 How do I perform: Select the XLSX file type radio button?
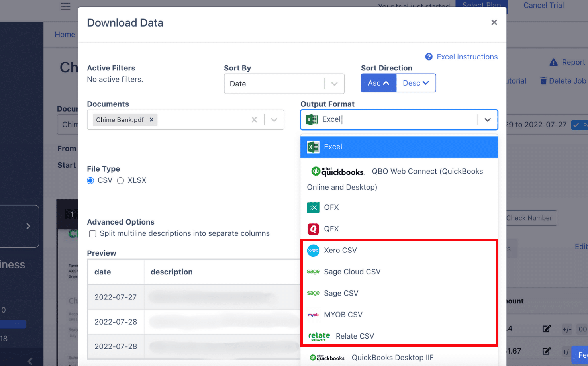point(121,180)
